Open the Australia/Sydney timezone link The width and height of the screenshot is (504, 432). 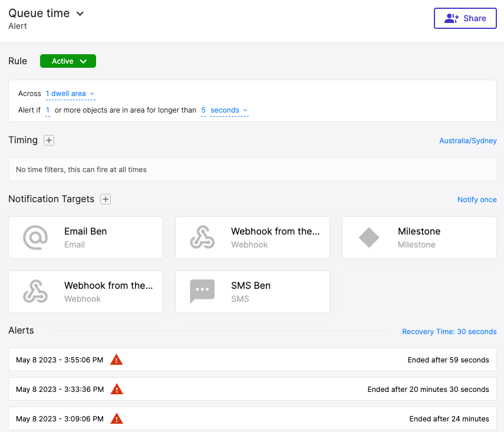pyautogui.click(x=467, y=141)
